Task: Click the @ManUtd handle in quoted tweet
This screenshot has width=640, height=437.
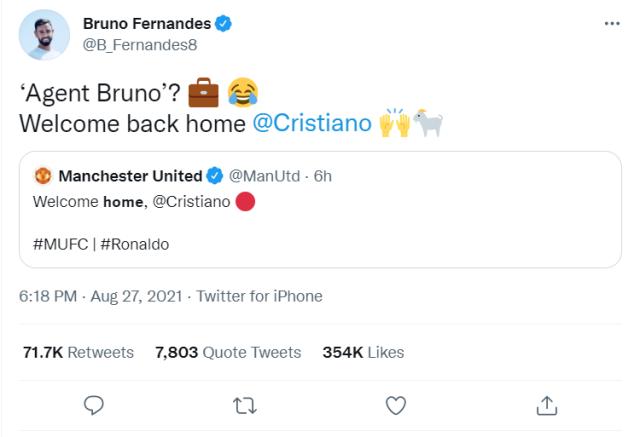Action: 264,176
